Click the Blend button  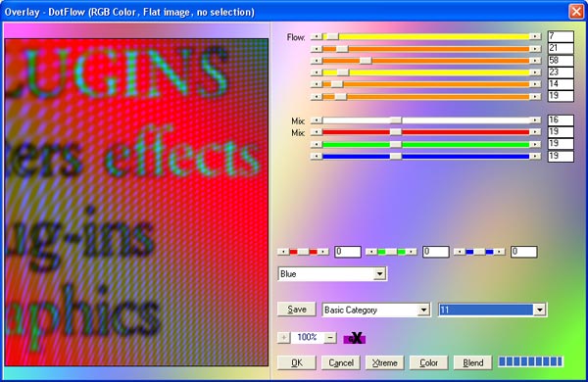point(473,362)
